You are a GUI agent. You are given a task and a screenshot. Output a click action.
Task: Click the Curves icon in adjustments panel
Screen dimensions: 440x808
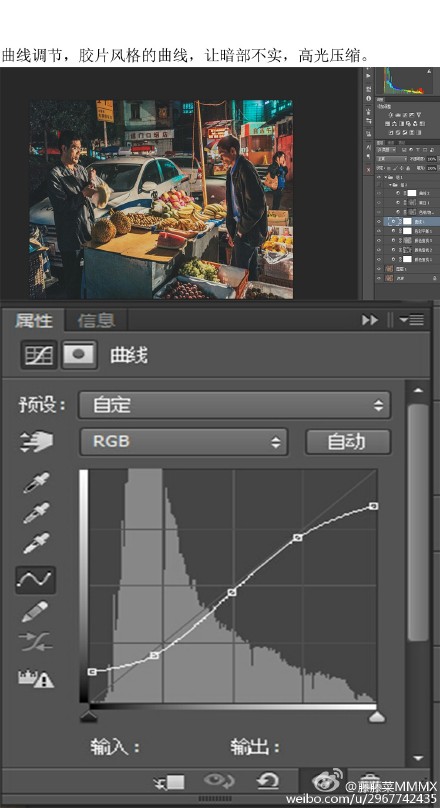(x=405, y=115)
